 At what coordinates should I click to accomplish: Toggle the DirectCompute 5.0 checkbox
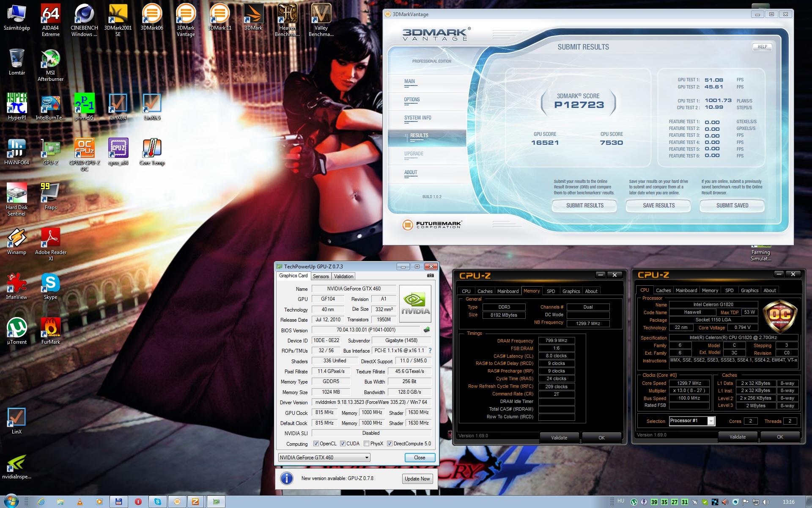pyautogui.click(x=390, y=444)
